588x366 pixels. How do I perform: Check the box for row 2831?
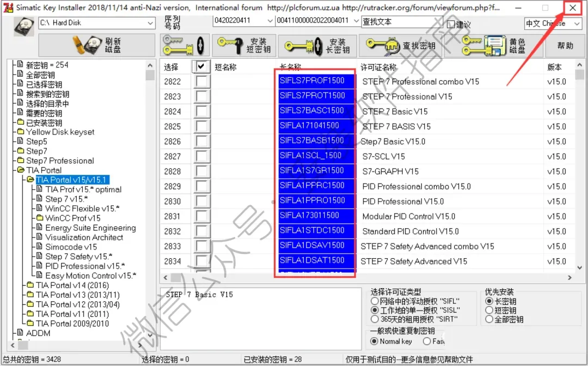[x=201, y=216]
